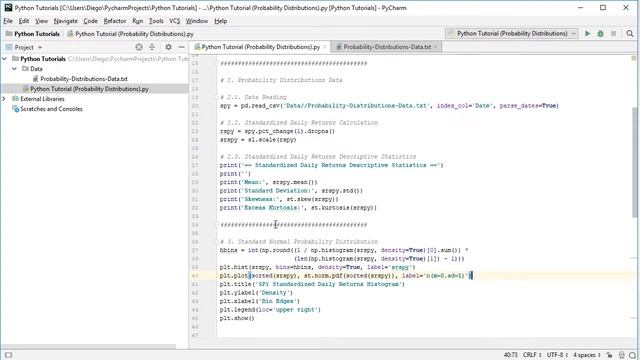Collapse all using the Project panel icon
The width and height of the screenshot is (640, 360).
pyautogui.click(x=152, y=47)
